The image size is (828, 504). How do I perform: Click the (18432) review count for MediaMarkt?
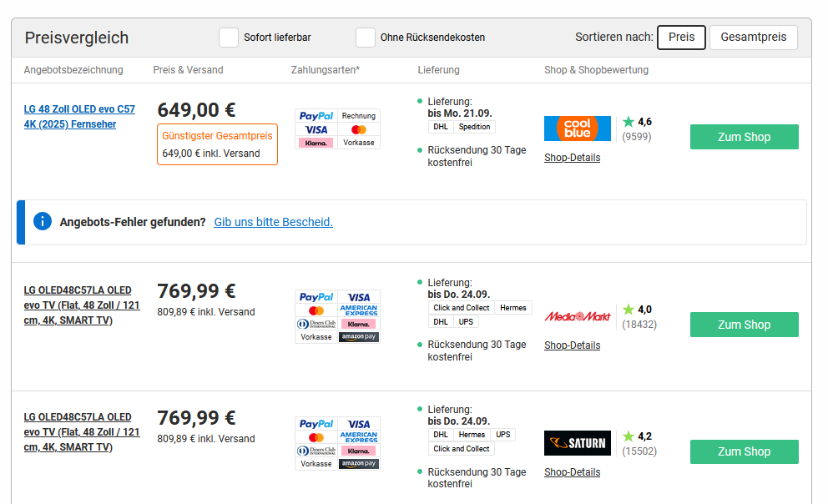(x=639, y=325)
